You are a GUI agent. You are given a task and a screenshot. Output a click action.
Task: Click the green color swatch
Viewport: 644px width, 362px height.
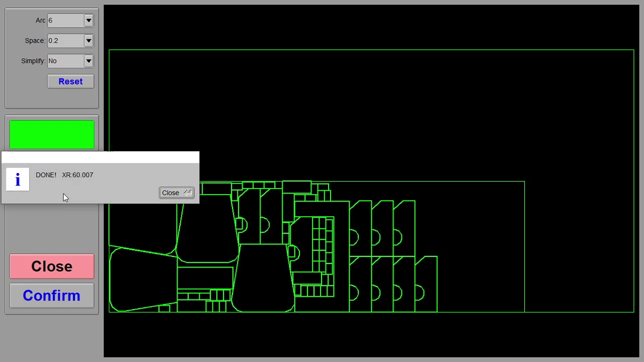52,134
